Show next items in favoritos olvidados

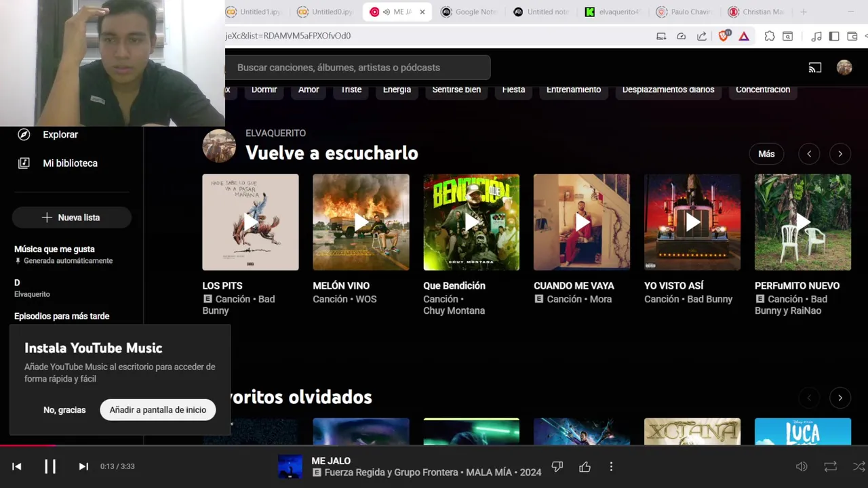pos(840,398)
